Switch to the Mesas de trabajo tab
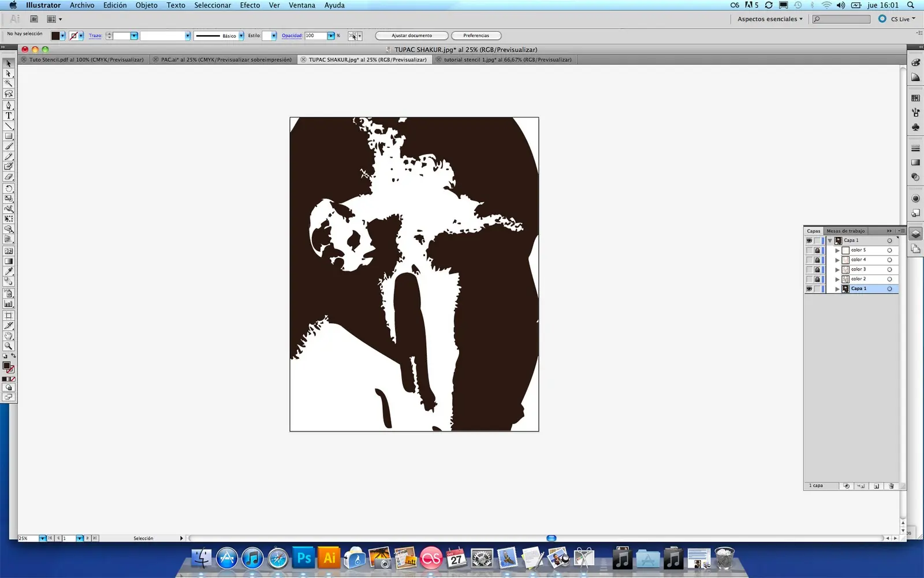Screen dimensions: 924x578 click(x=845, y=231)
